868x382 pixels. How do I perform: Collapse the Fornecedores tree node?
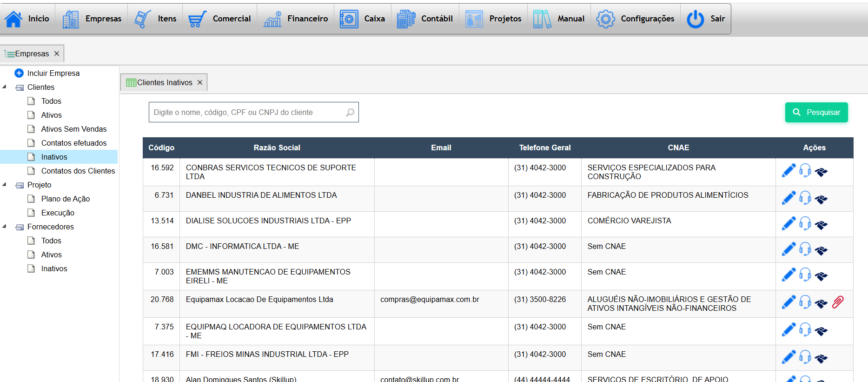tap(4, 227)
